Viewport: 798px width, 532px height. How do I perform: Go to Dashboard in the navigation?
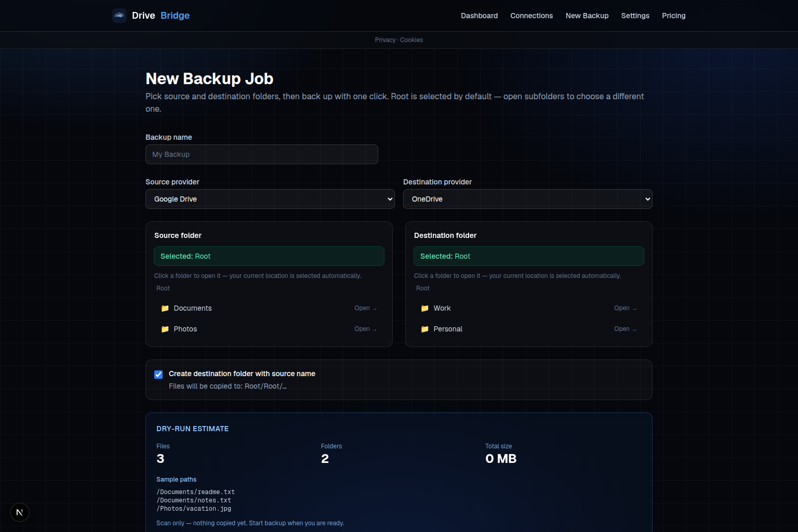tap(479, 16)
